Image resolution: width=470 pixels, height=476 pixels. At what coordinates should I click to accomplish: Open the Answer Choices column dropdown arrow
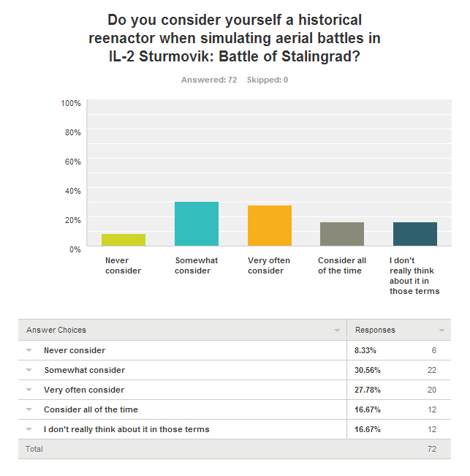coord(337,330)
